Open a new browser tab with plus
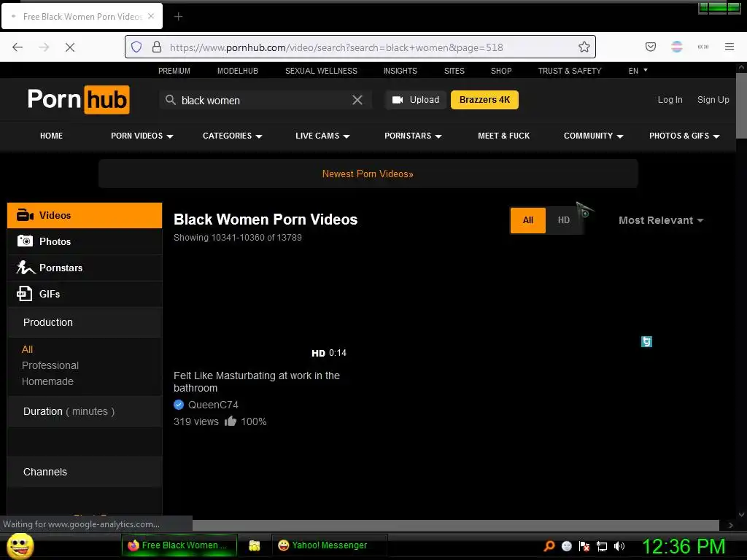Viewport: 747px width, 560px height. coord(178,17)
